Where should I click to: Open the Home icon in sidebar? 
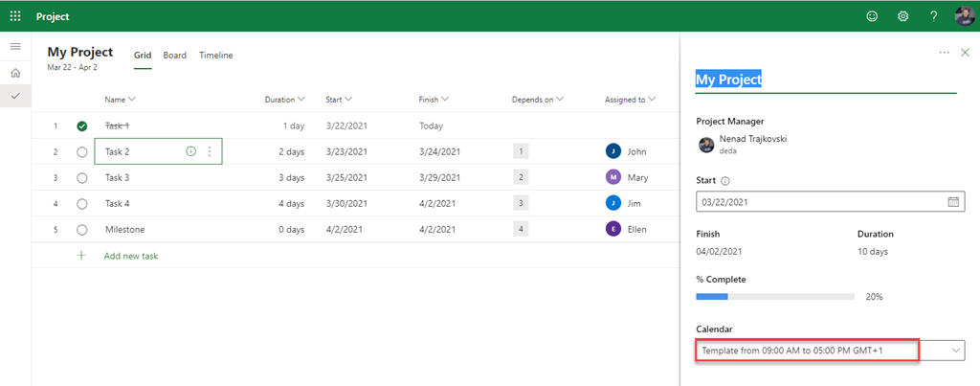[x=15, y=73]
